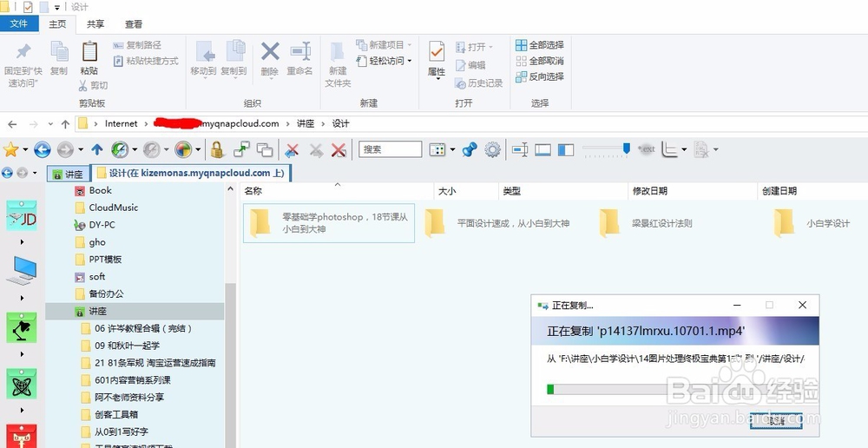Click the 讲座 breadcrumb in address bar
The image size is (868, 448).
point(306,123)
